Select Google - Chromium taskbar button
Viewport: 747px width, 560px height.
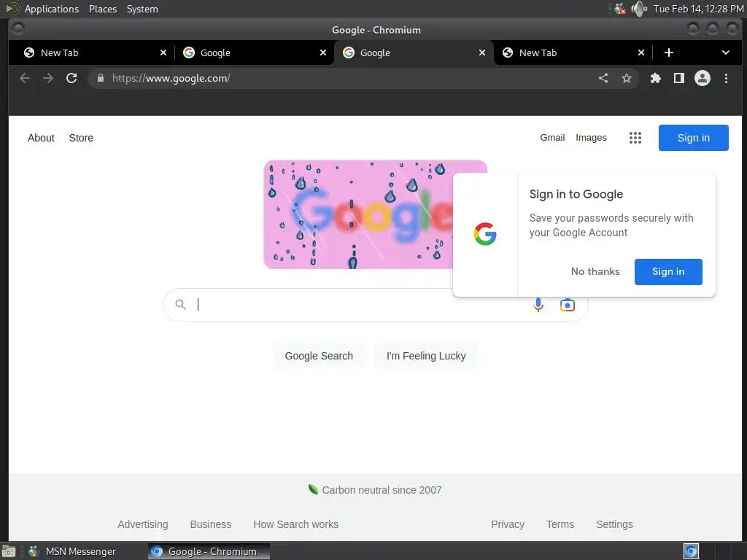coord(209,551)
